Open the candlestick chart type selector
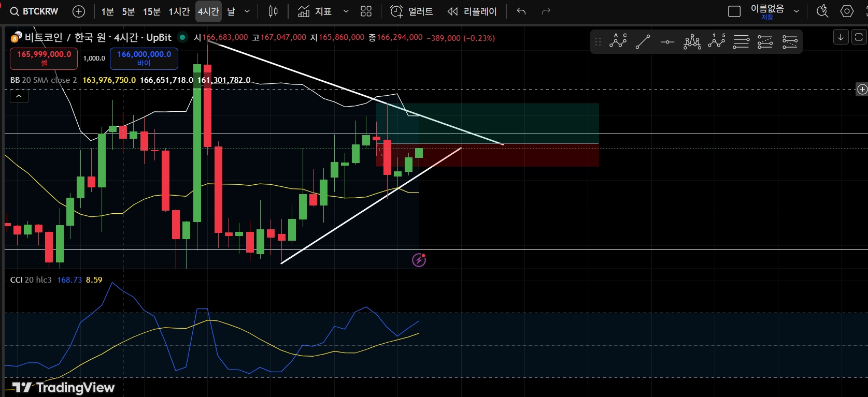This screenshot has height=397, width=868. pyautogui.click(x=273, y=11)
